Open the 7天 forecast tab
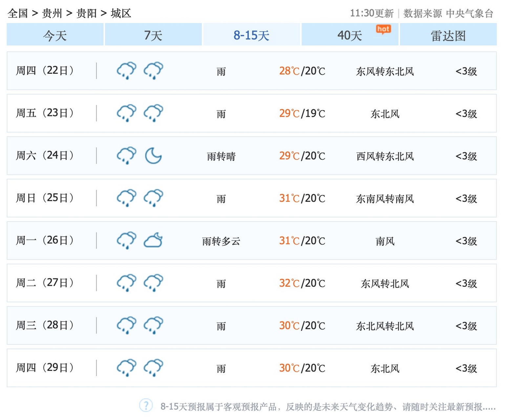The image size is (505, 420). 153,35
